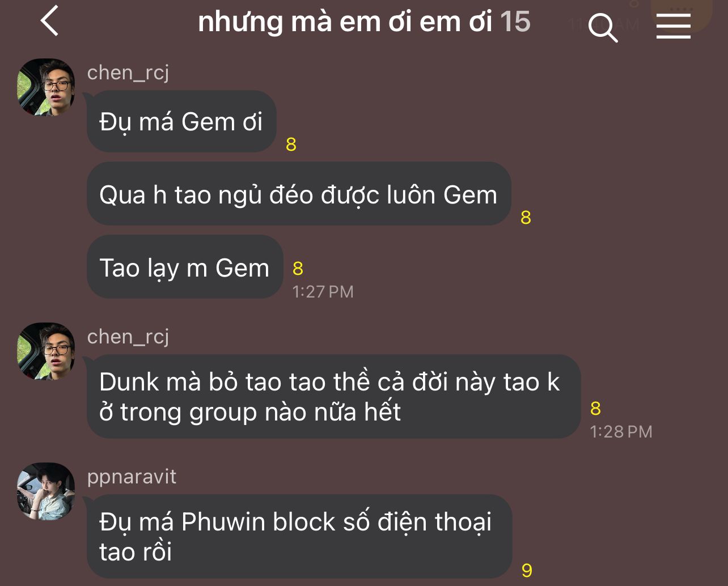The height and width of the screenshot is (586, 728).
Task: Select the 'Phuwin block số điện thoại' message
Action: point(299,536)
